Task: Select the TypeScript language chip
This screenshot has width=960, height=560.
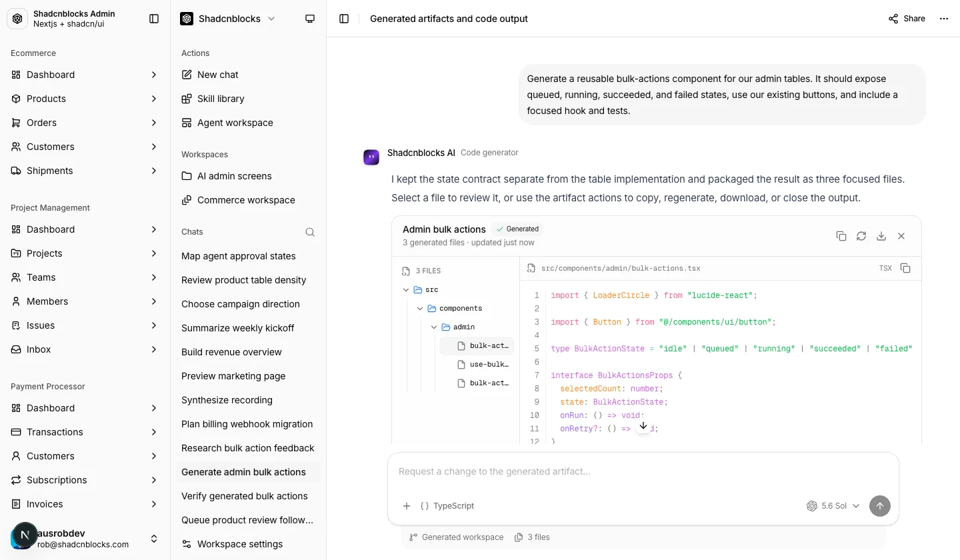Action: pos(447,506)
